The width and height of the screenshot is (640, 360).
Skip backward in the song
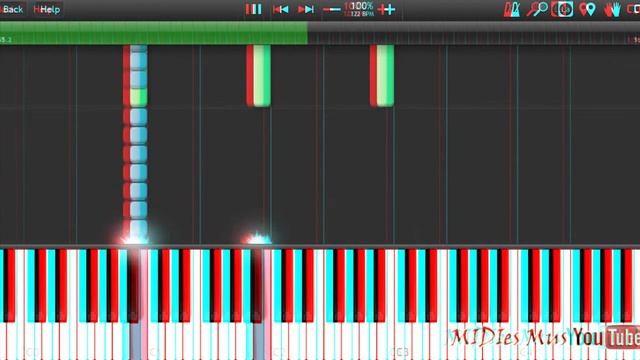[x=280, y=9]
